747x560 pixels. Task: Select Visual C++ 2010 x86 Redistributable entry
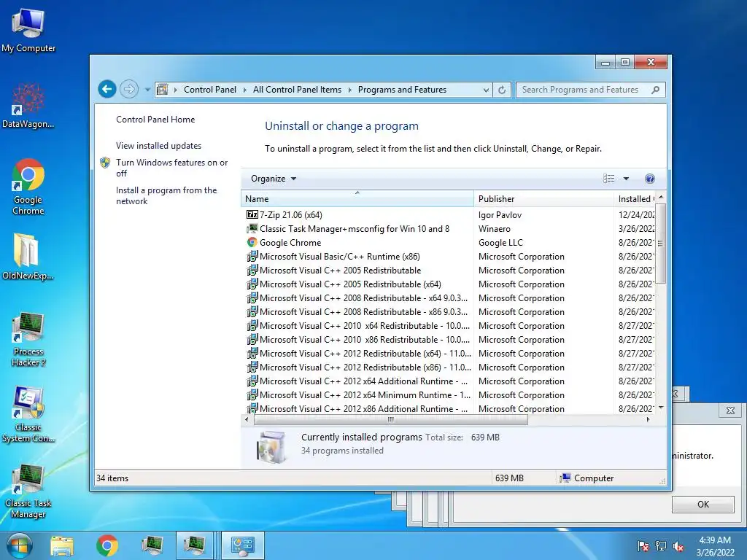click(x=365, y=340)
